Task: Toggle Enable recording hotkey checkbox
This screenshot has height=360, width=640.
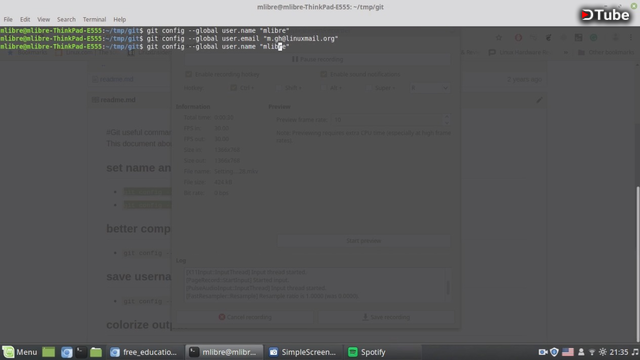Action: point(188,74)
